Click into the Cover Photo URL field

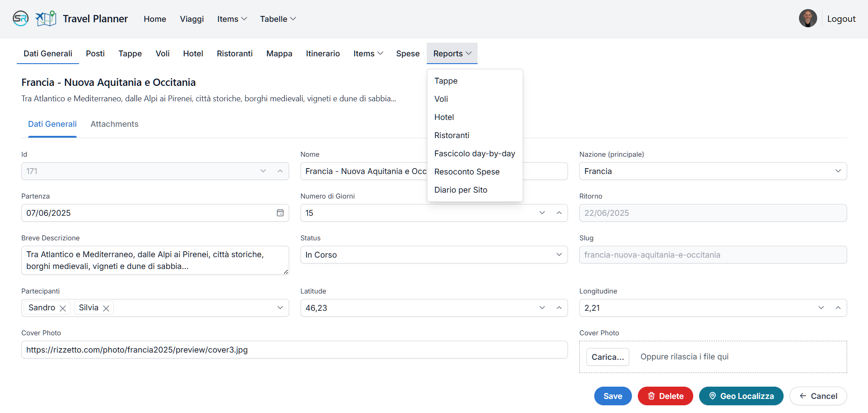294,350
